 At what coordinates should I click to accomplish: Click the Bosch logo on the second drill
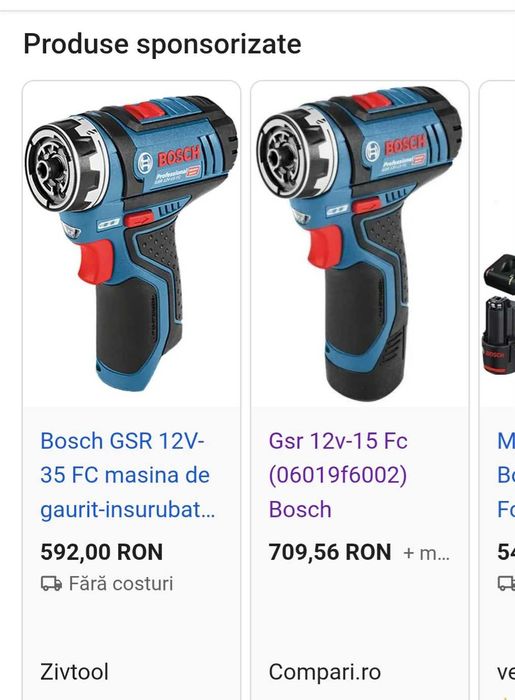point(395,149)
